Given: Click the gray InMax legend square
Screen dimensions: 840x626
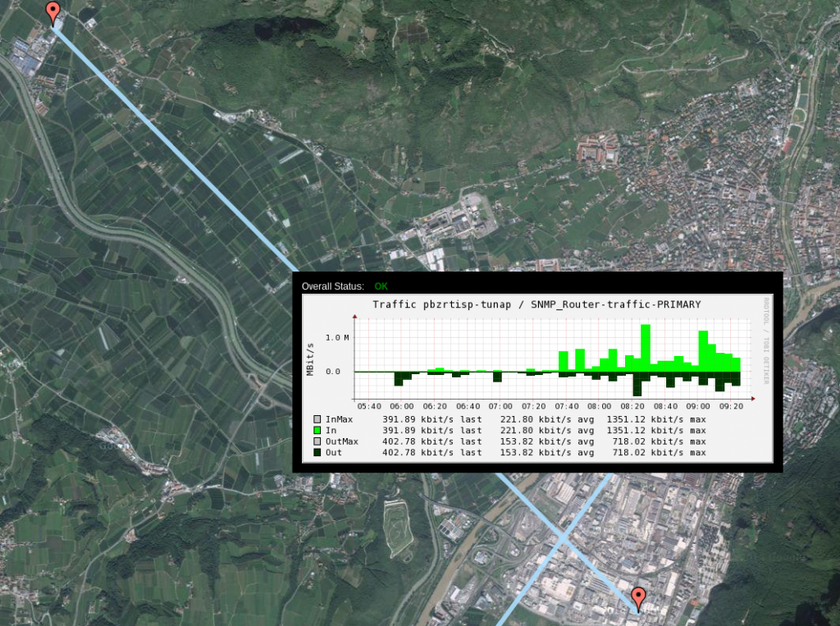Looking at the screenshot, I should tap(316, 419).
